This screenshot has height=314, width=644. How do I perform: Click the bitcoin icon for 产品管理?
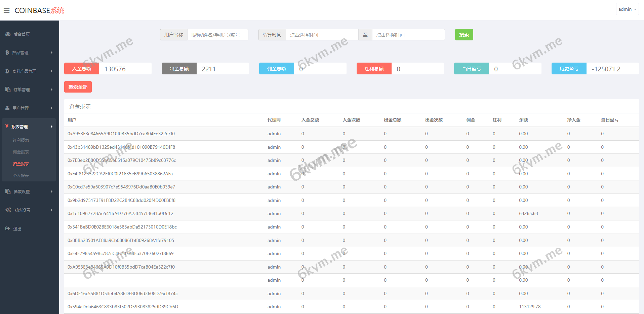8,53
